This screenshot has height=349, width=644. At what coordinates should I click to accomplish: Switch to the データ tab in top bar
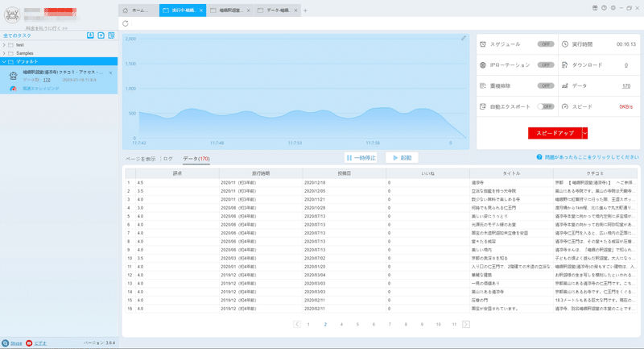coord(278,10)
